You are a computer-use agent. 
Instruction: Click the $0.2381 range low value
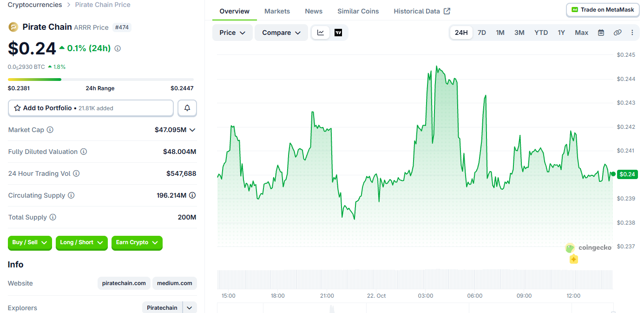tap(19, 88)
